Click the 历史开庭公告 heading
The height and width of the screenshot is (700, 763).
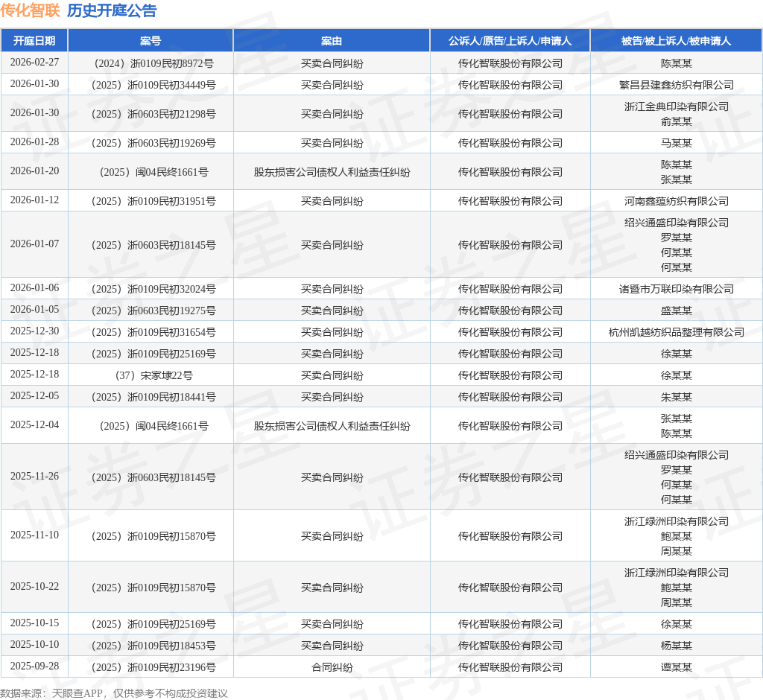click(x=112, y=10)
